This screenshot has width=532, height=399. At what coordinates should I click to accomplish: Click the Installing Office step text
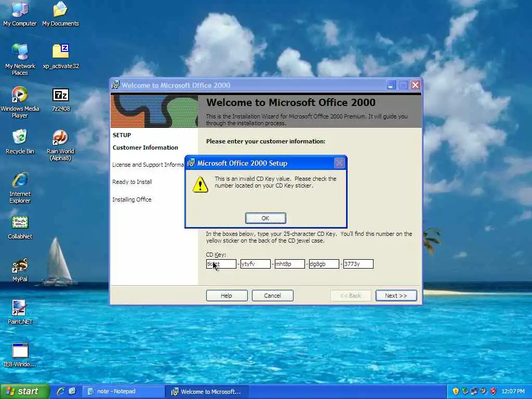coord(131,199)
